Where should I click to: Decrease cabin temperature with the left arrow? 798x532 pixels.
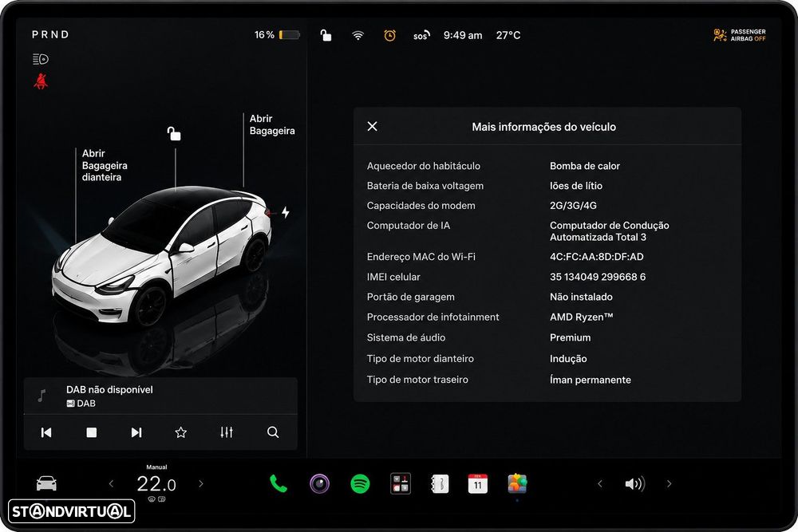(112, 483)
